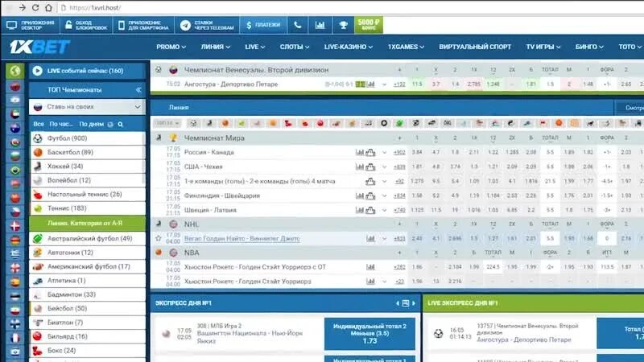
Task: Select the По дням filter tab
Action: [91, 124]
